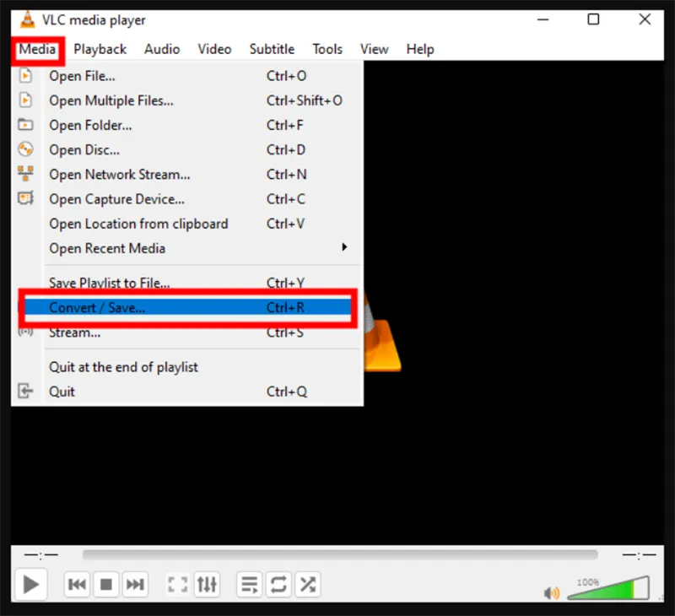Click the elapsed time label
The width and height of the screenshot is (675, 616).
(40, 554)
